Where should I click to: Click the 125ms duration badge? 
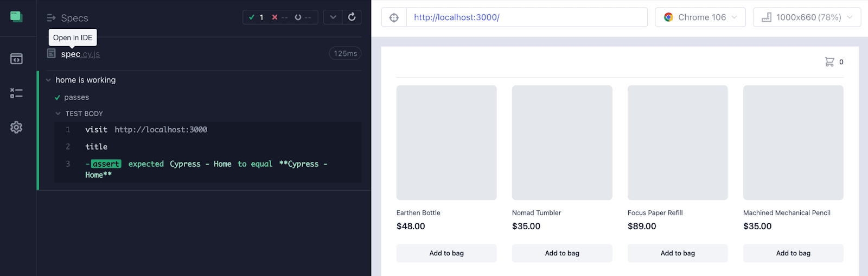345,53
